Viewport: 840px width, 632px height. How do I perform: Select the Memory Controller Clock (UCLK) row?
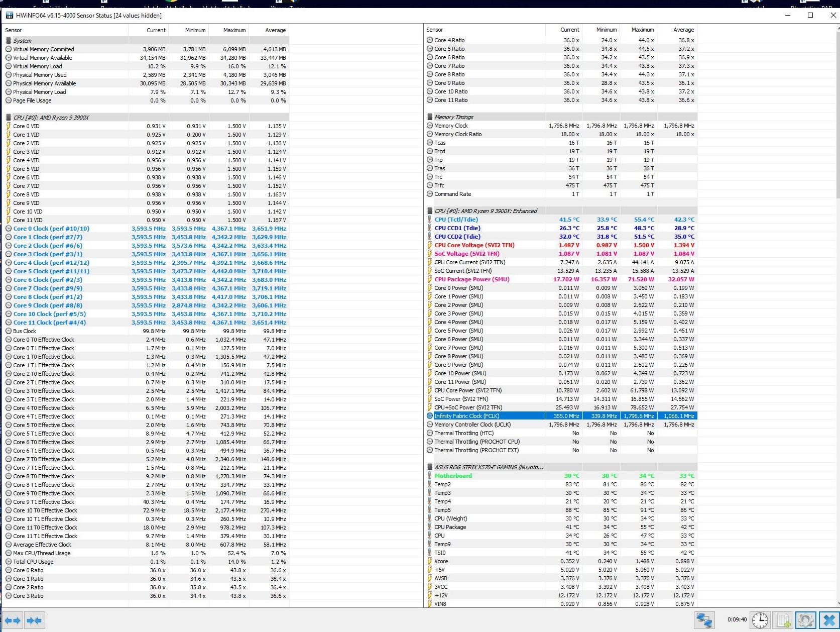pyautogui.click(x=561, y=425)
